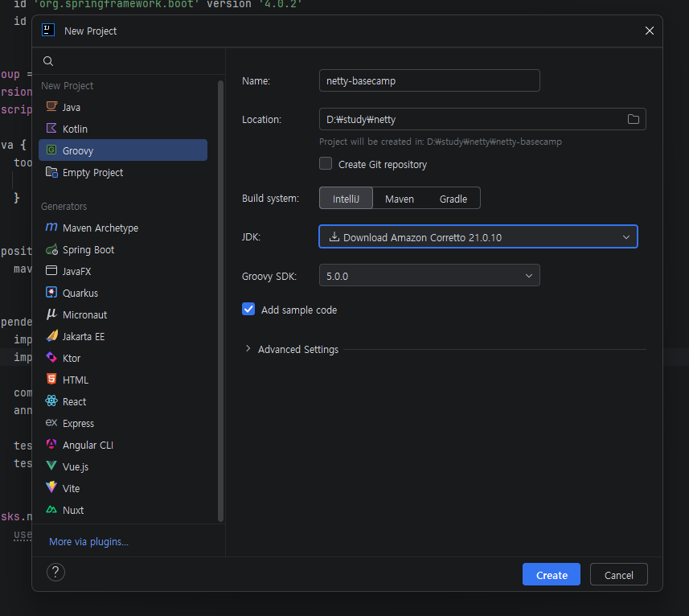The image size is (689, 616).
Task: Click the Kotlin logo icon
Action: 51,129
